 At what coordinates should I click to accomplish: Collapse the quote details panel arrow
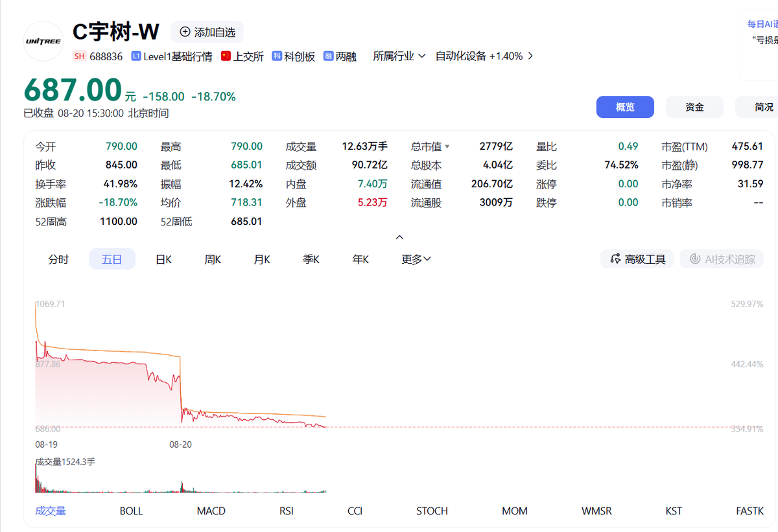(400, 237)
